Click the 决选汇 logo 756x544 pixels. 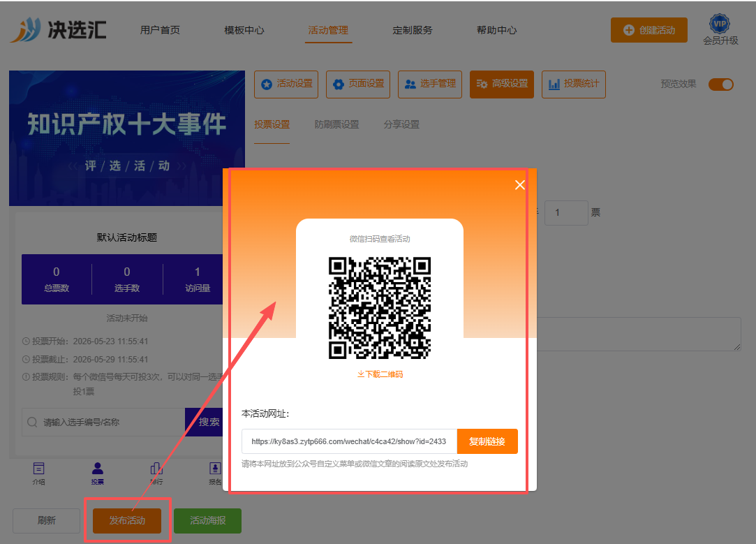[58, 30]
